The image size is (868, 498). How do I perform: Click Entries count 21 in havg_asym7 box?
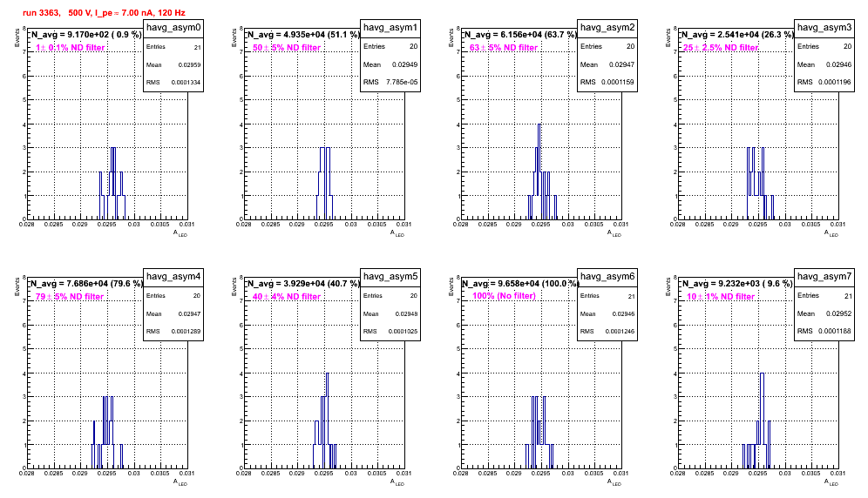point(848,296)
